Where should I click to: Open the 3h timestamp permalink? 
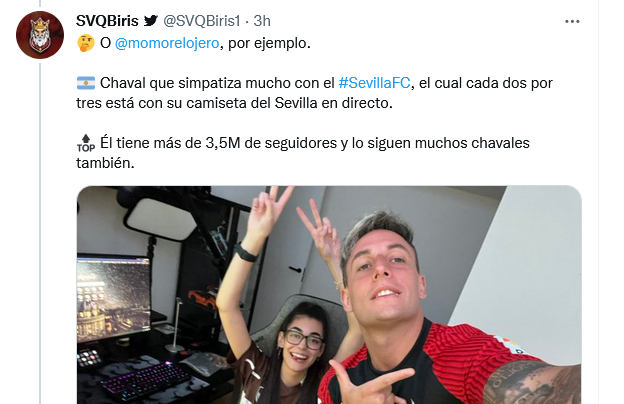point(262,21)
